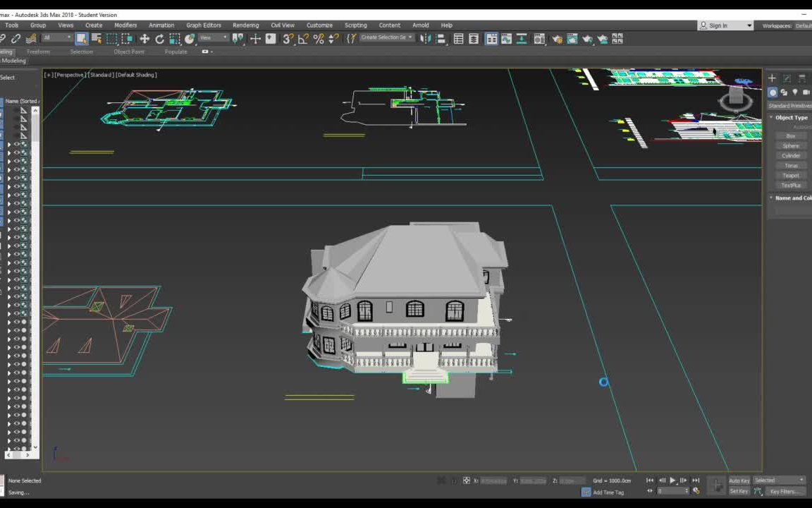Image resolution: width=812 pixels, height=508 pixels.
Task: Switch to the Object Paint ribbon tab
Action: (128, 52)
